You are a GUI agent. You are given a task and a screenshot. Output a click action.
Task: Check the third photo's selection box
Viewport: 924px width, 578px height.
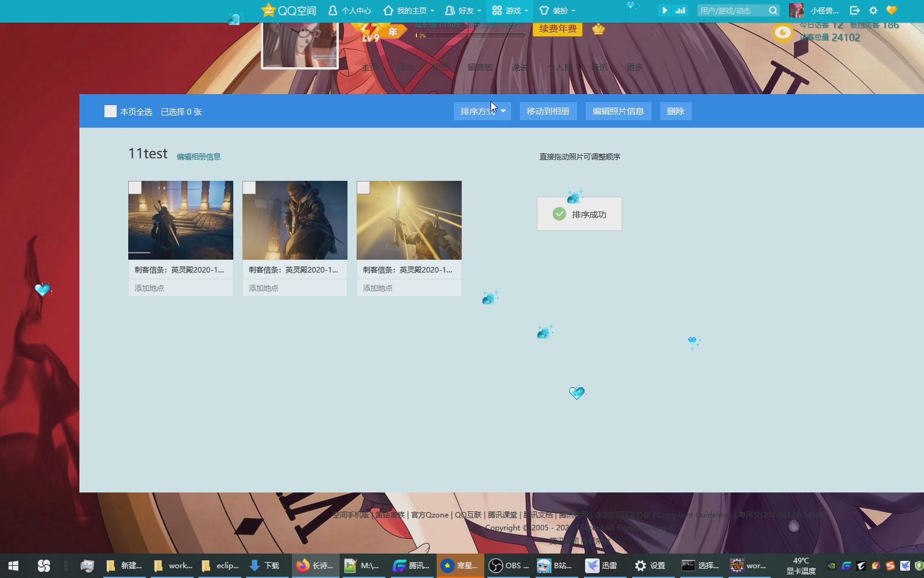[363, 188]
